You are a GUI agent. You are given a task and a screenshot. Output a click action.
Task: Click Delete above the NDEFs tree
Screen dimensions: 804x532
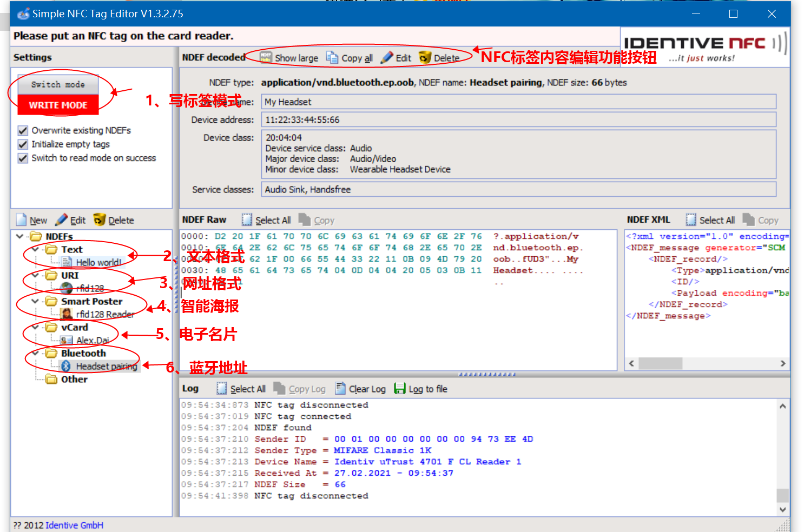click(x=114, y=220)
